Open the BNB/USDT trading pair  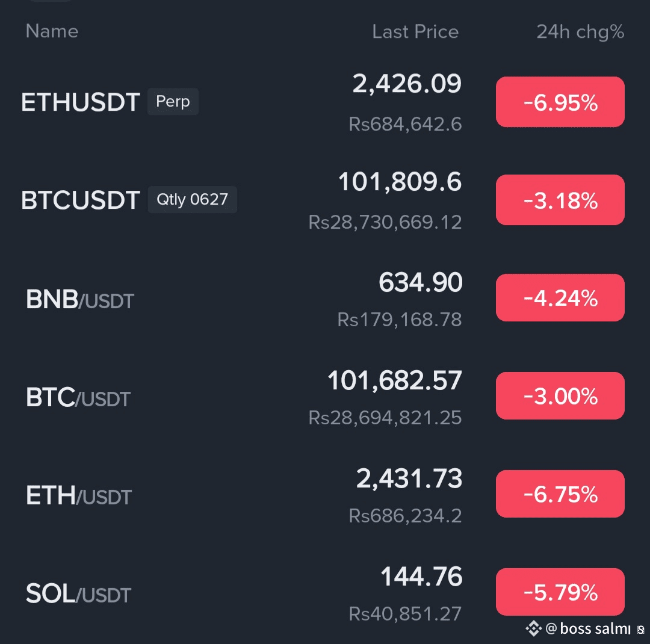[x=80, y=299]
